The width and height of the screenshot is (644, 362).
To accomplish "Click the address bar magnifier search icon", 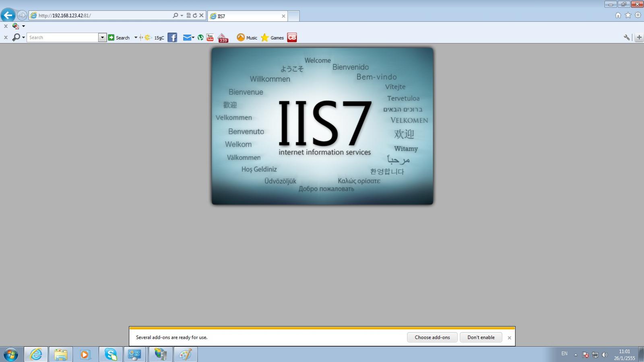I will (x=175, y=15).
